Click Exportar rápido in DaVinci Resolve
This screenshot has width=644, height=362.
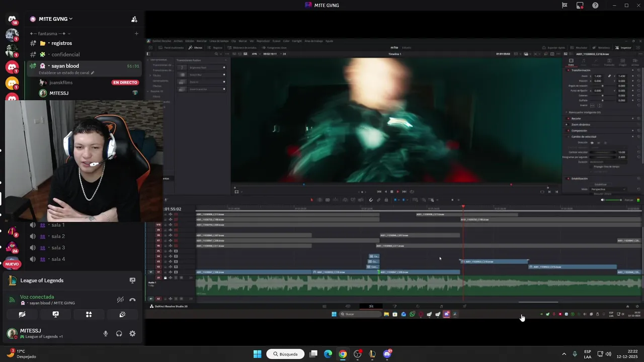(x=553, y=48)
